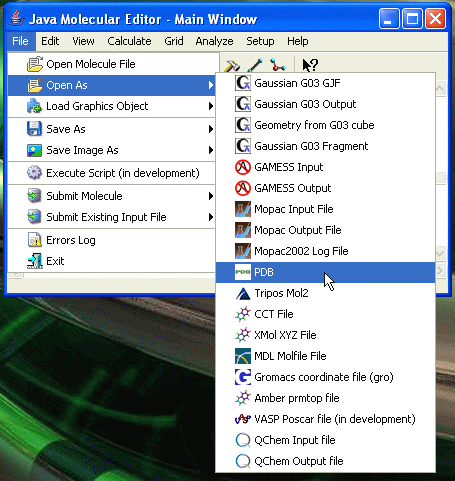Click the CCT File molecule icon

(x=243, y=314)
